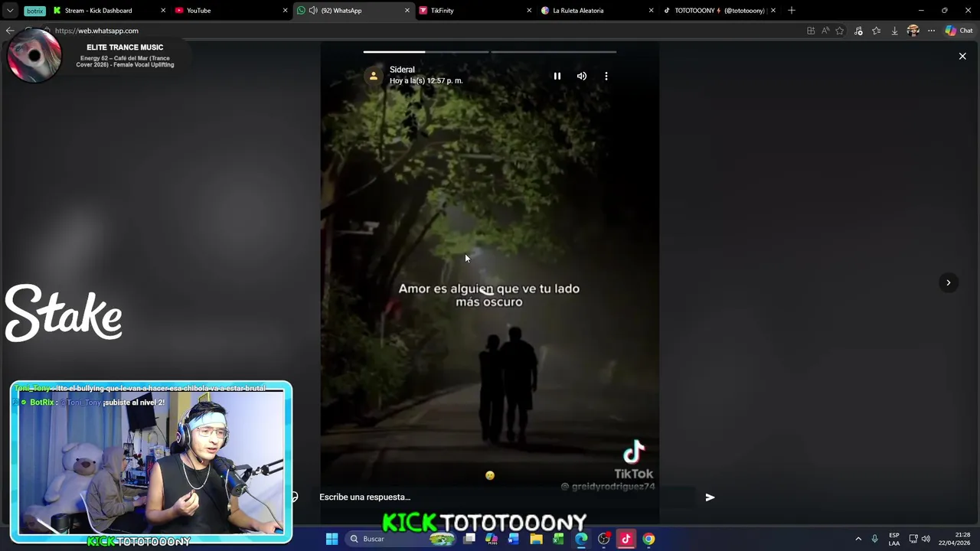980x551 pixels.
Task: Open File Explorer from the taskbar
Action: coord(537,539)
